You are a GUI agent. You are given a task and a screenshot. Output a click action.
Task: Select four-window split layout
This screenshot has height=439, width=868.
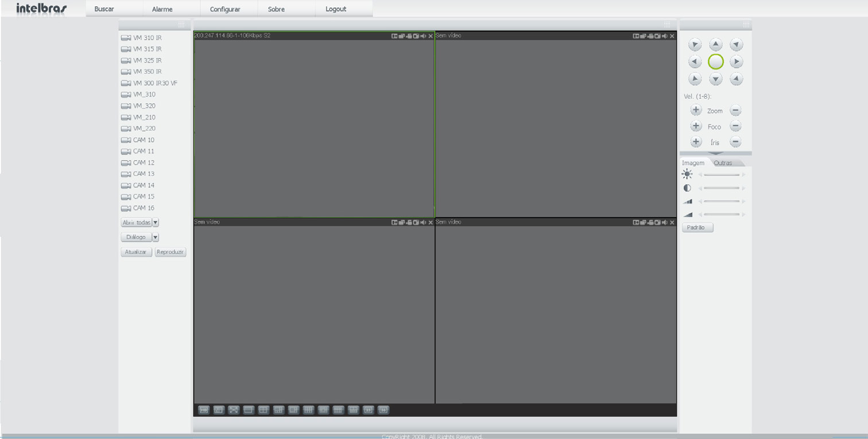263,410
